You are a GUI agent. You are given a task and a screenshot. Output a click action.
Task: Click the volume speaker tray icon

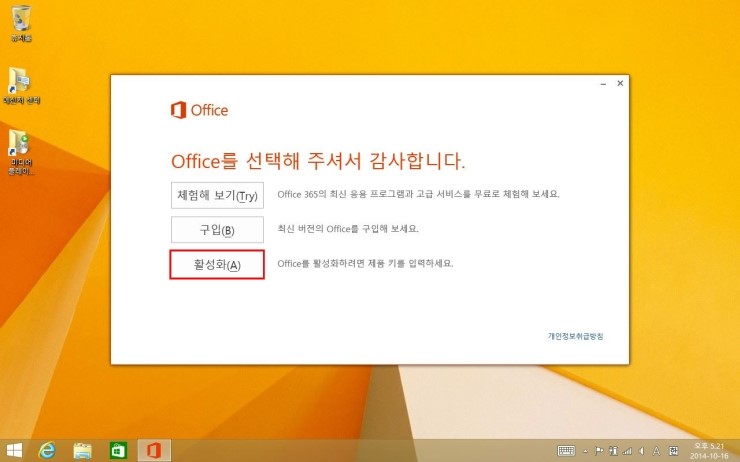pos(641,451)
